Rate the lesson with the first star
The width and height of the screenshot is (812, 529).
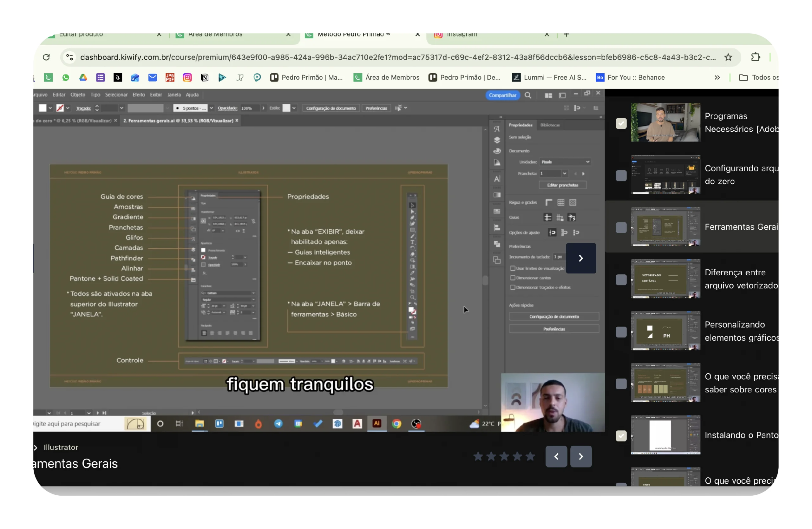478,456
